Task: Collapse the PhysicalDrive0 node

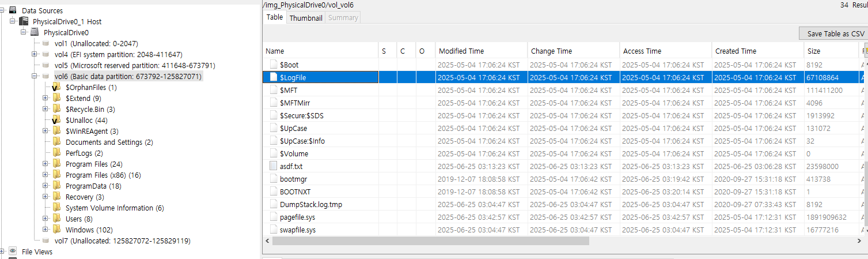Action: click(24, 32)
